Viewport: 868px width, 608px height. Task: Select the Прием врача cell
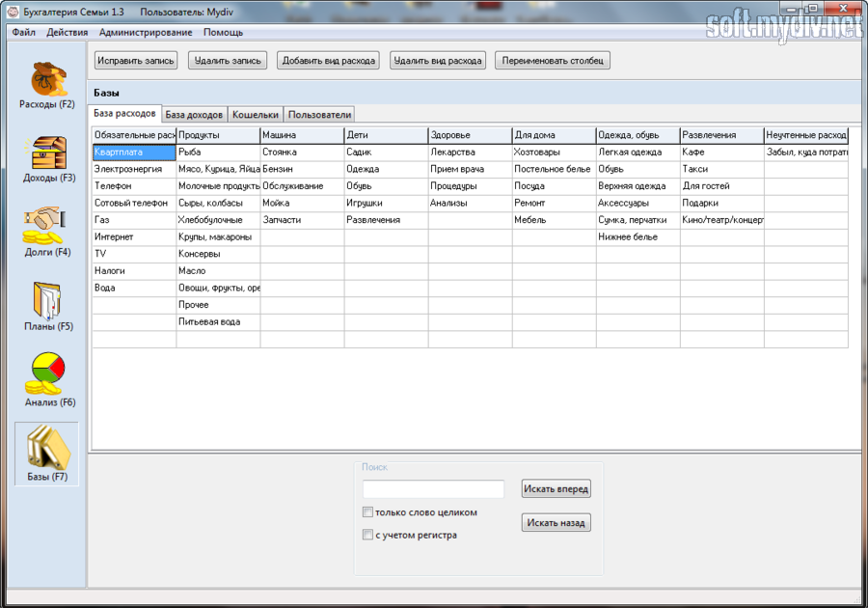pyautogui.click(x=471, y=169)
